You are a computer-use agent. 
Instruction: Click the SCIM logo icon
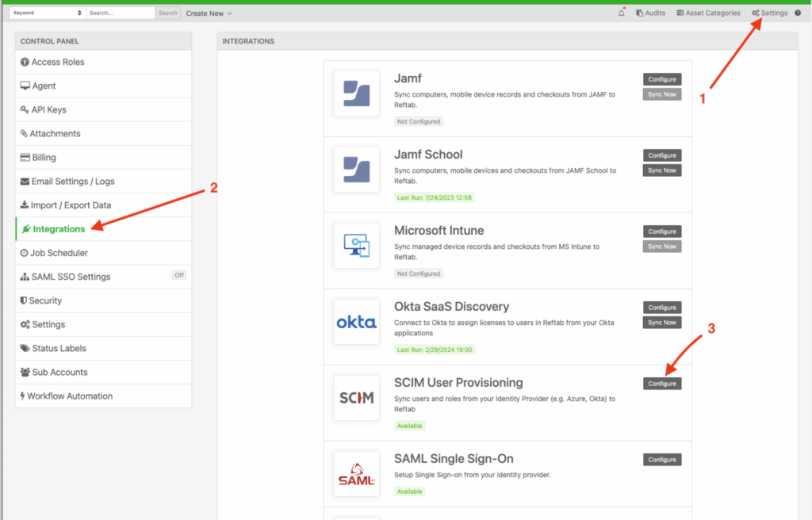pyautogui.click(x=356, y=398)
